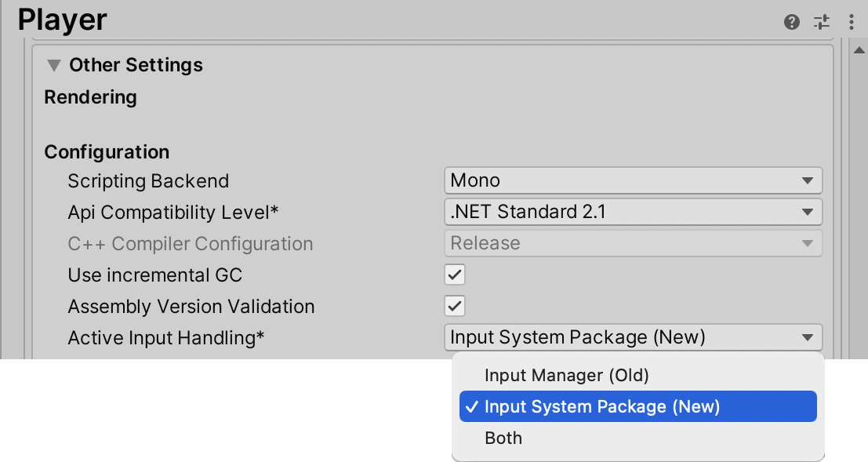Open the Player settings help documentation icon
The height and width of the screenshot is (462, 868).
pos(792,22)
